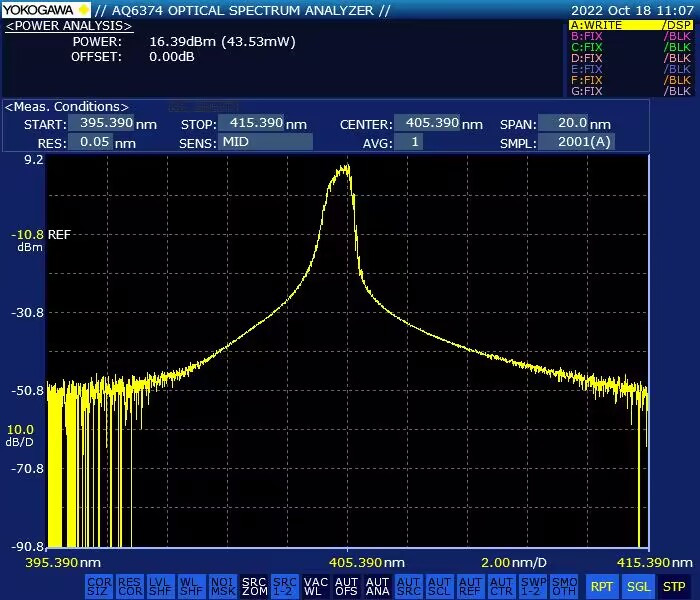
Task: Select the LVL SHF icon
Action: 161,586
